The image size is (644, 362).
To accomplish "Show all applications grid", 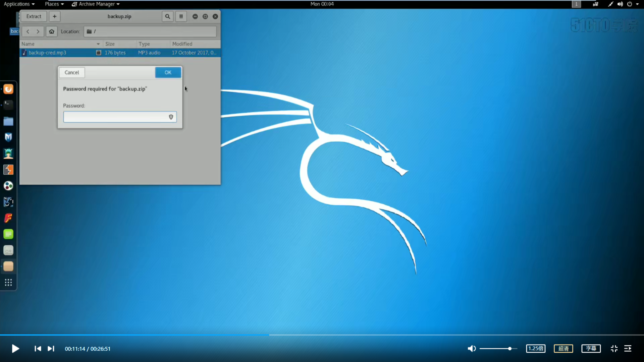I will click(x=8, y=282).
